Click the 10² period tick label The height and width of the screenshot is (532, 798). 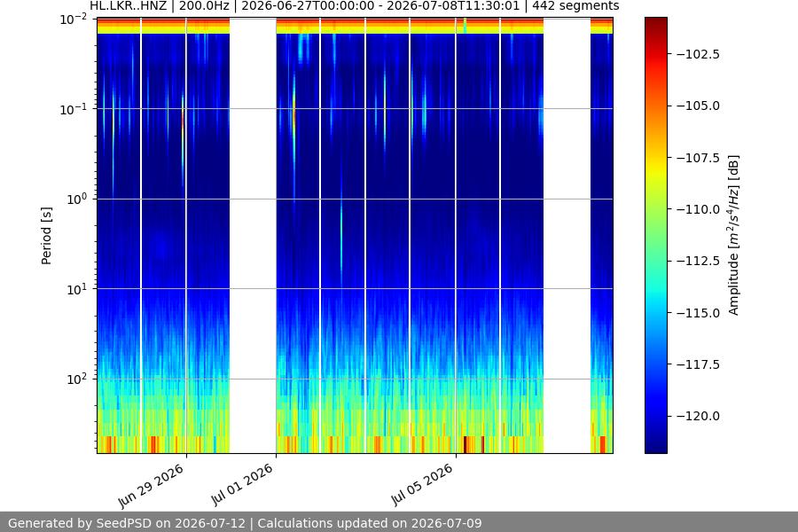click(x=76, y=379)
